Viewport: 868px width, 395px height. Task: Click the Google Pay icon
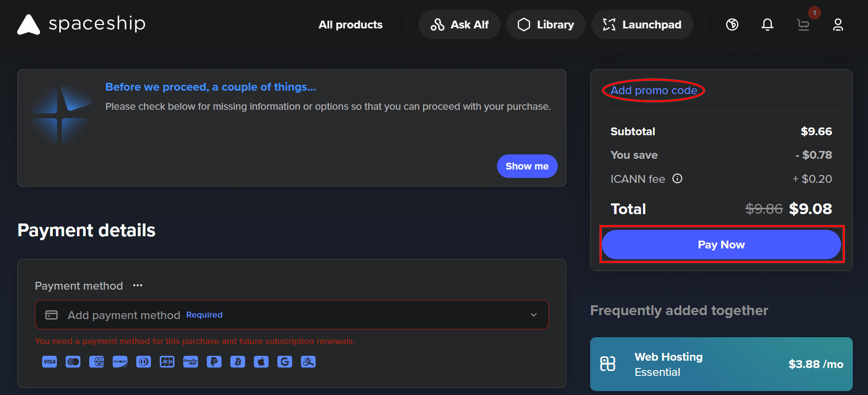point(285,362)
